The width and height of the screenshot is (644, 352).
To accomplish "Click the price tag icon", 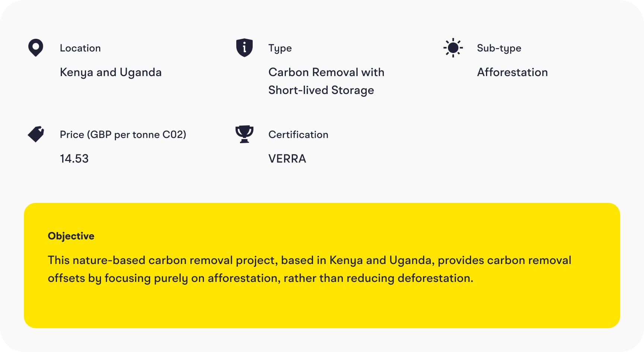I will 36,134.
